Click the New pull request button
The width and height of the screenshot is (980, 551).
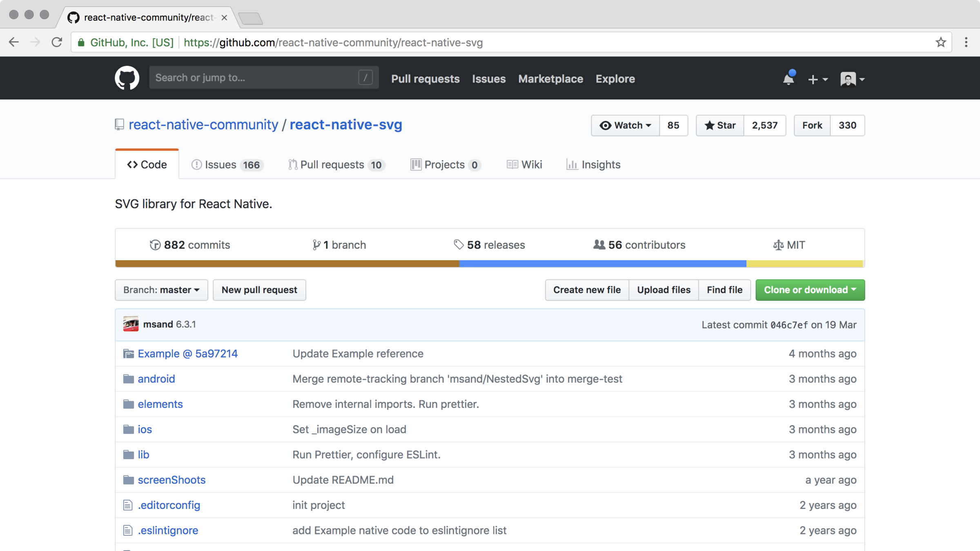259,290
